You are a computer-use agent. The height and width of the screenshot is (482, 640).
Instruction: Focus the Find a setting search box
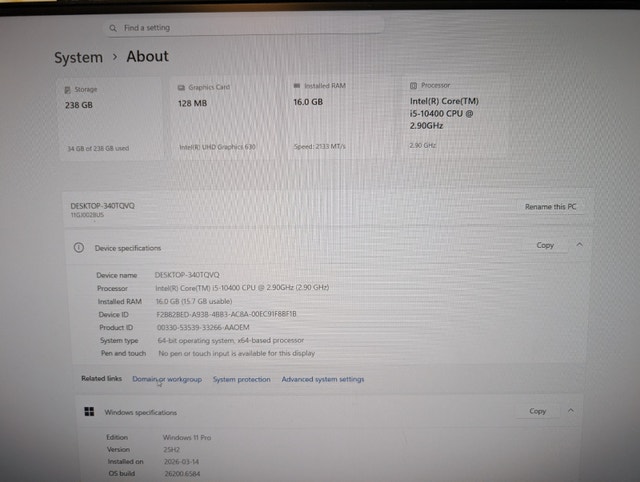point(245,27)
